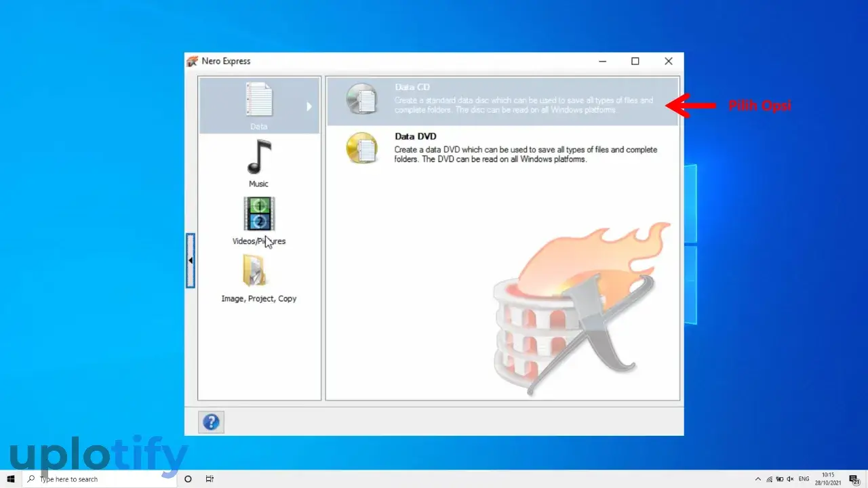Open Image, Project, Copy category
This screenshot has height=488, width=868.
pyautogui.click(x=259, y=279)
